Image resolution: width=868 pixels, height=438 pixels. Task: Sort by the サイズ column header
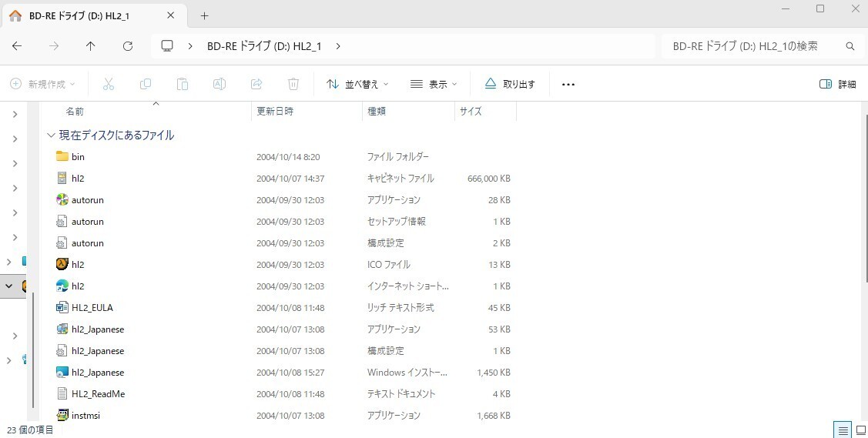click(471, 111)
